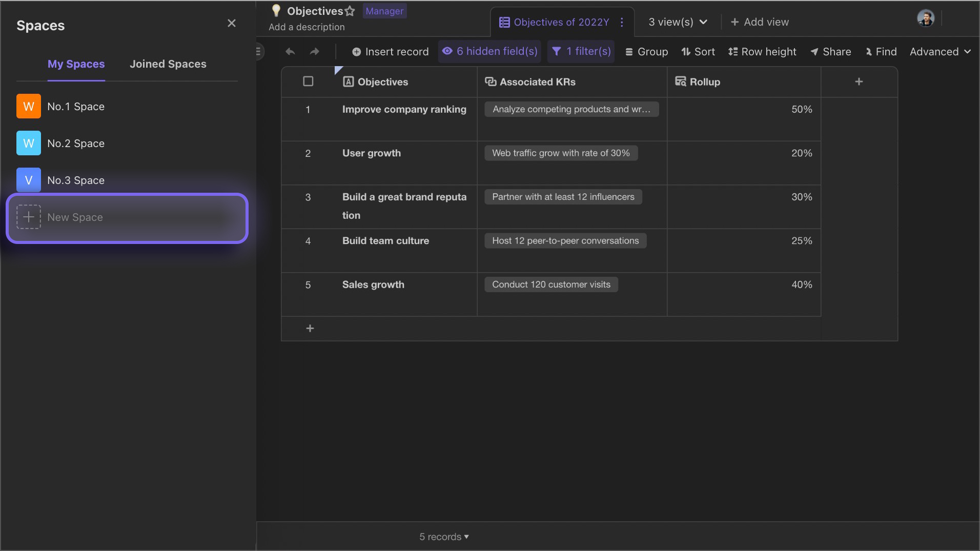Click the lightbulb icon beside Objectives title
Image resolution: width=980 pixels, height=551 pixels.
coord(276,10)
